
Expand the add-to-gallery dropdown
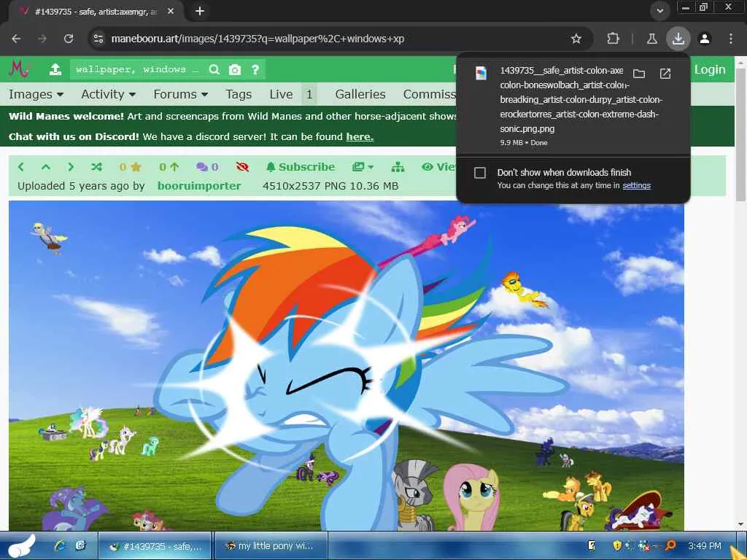click(x=363, y=167)
